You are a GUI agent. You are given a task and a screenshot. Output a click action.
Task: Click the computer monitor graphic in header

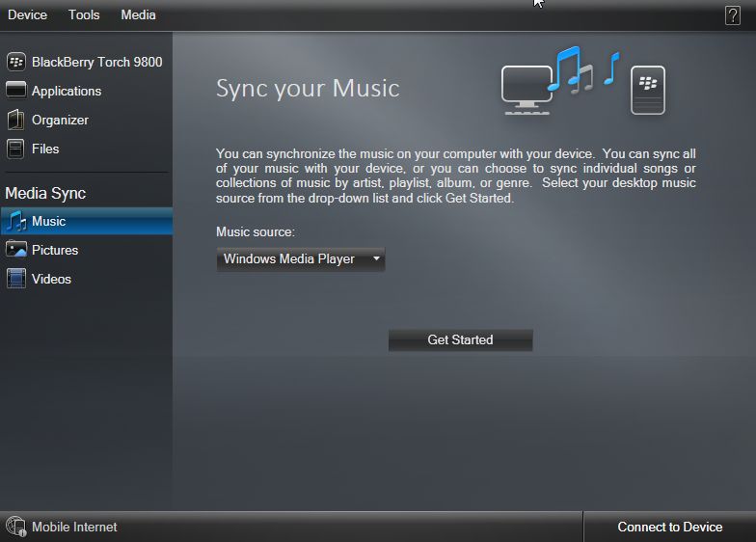(x=526, y=90)
